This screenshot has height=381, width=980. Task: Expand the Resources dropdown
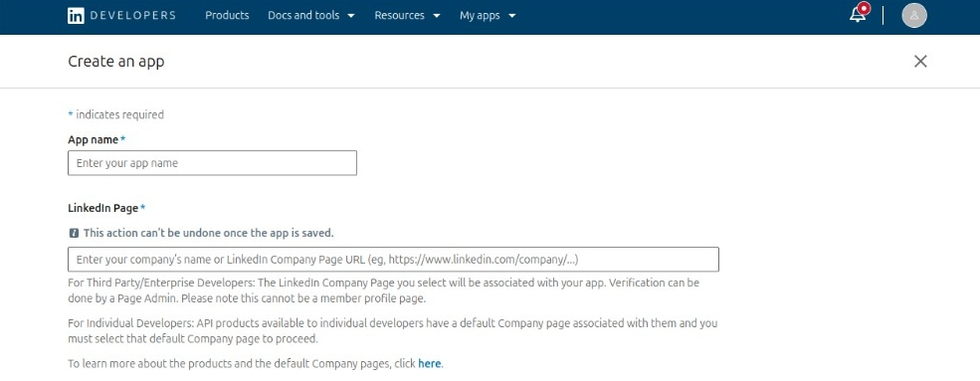click(407, 16)
